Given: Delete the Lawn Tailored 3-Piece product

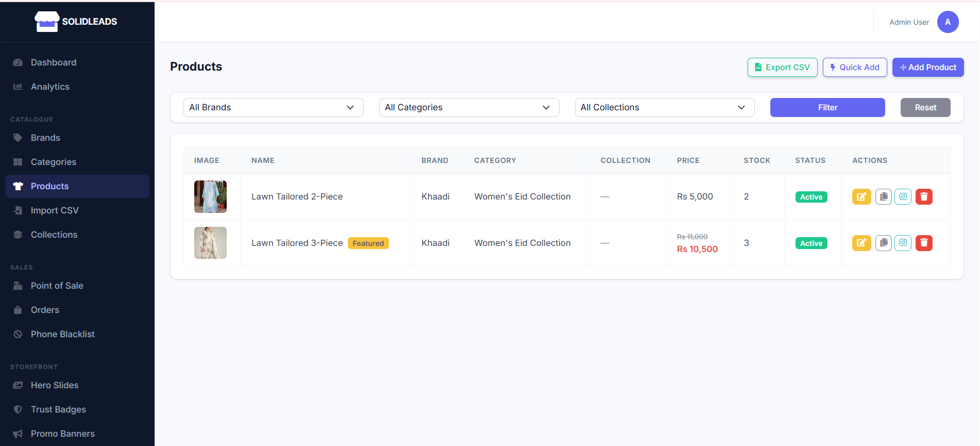Looking at the screenshot, I should click(x=924, y=243).
